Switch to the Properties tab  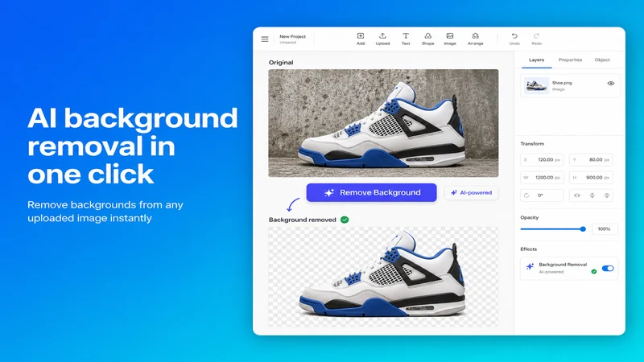pyautogui.click(x=570, y=60)
